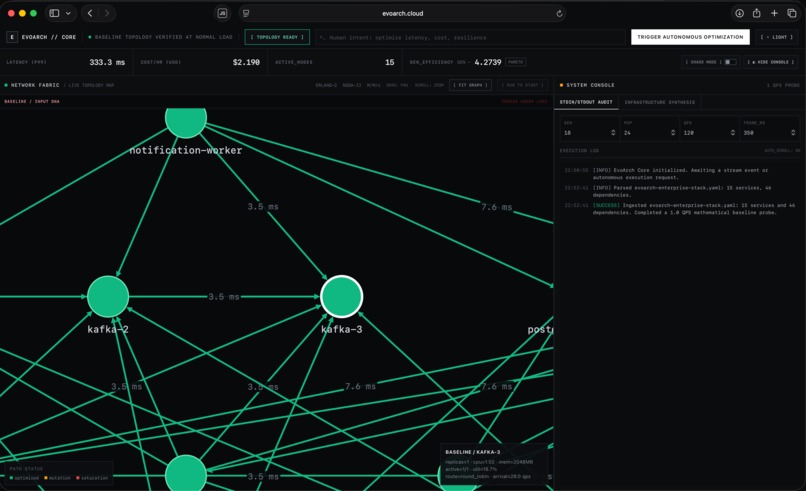Toggle the Chaos Mode switch

click(730, 62)
